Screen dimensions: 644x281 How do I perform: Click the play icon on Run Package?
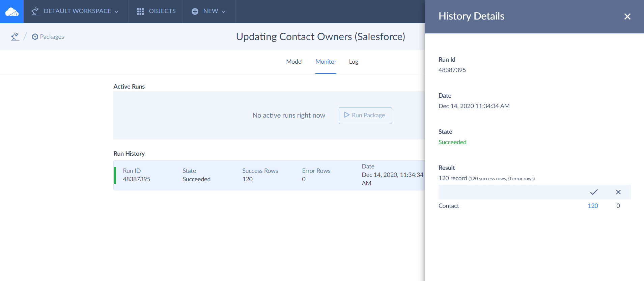pos(346,115)
